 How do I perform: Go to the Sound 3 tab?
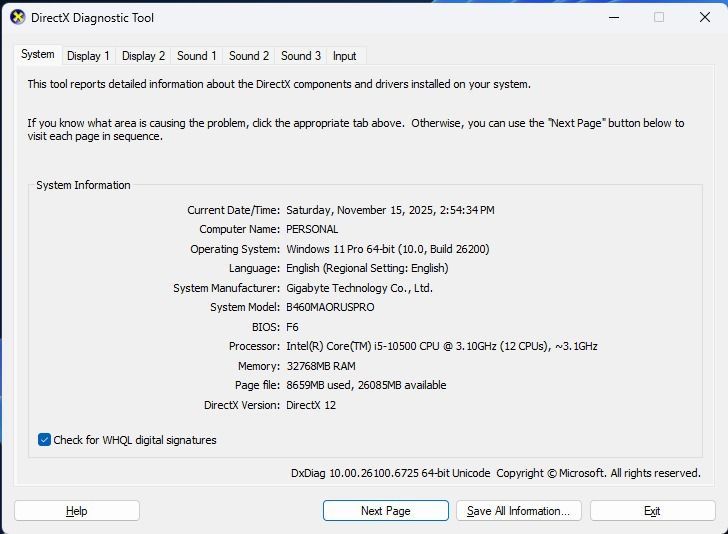(300, 56)
